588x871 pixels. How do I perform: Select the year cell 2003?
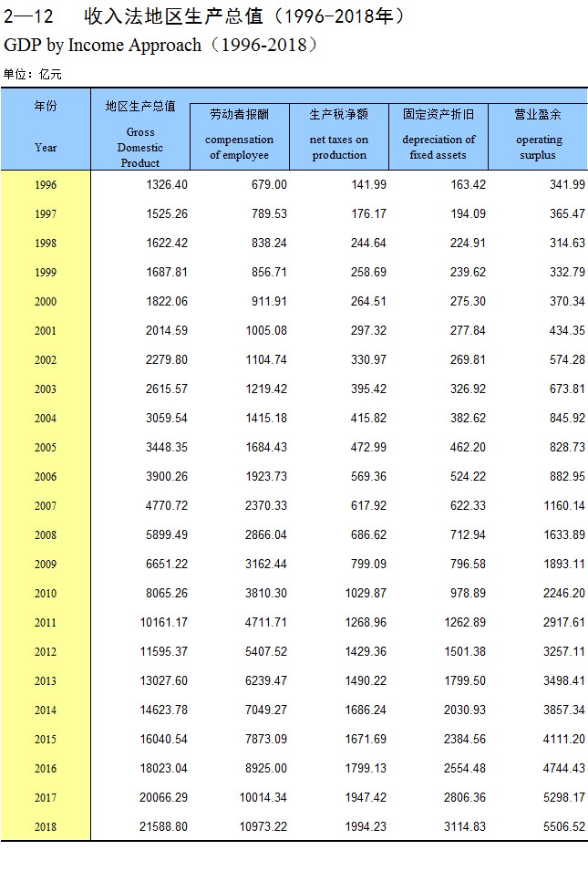[x=46, y=389]
